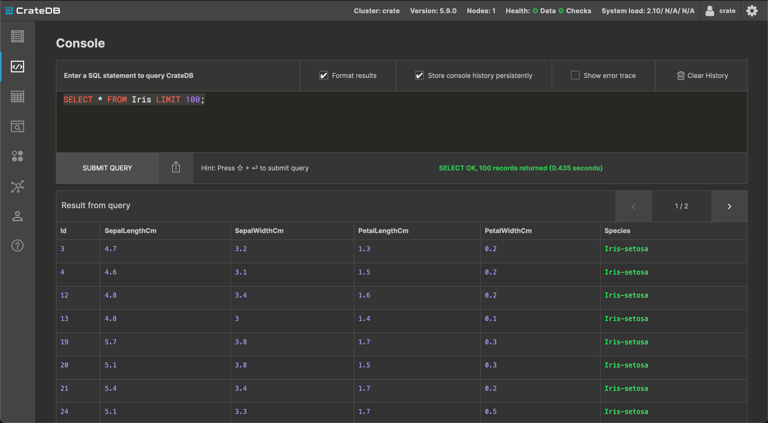This screenshot has height=423, width=768.
Task: Click PetalWidthCm value 0.1
Action: [x=490, y=319]
